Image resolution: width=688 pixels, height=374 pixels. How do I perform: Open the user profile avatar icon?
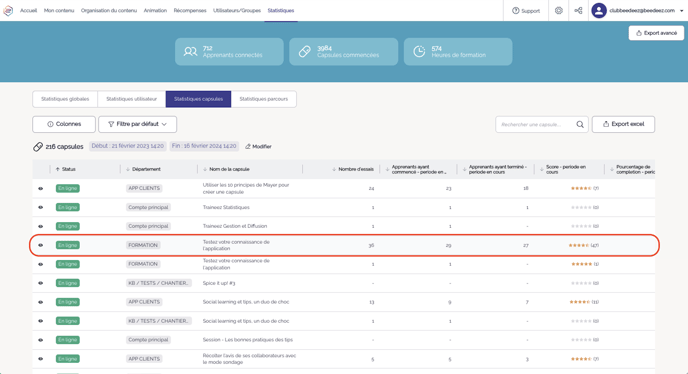pos(599,11)
